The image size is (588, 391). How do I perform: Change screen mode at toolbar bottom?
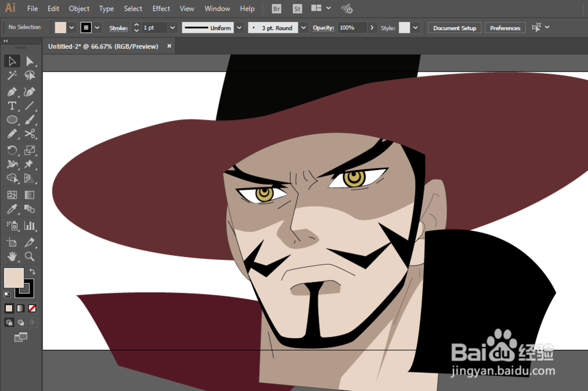(21, 337)
